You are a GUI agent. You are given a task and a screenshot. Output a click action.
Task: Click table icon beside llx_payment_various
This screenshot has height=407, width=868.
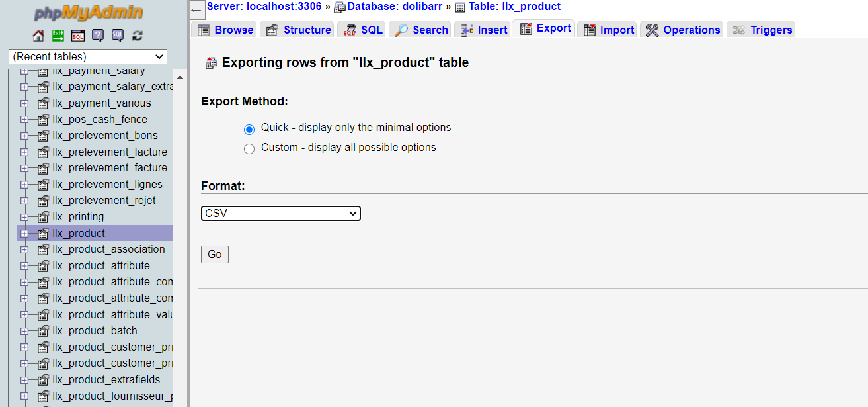(x=43, y=103)
